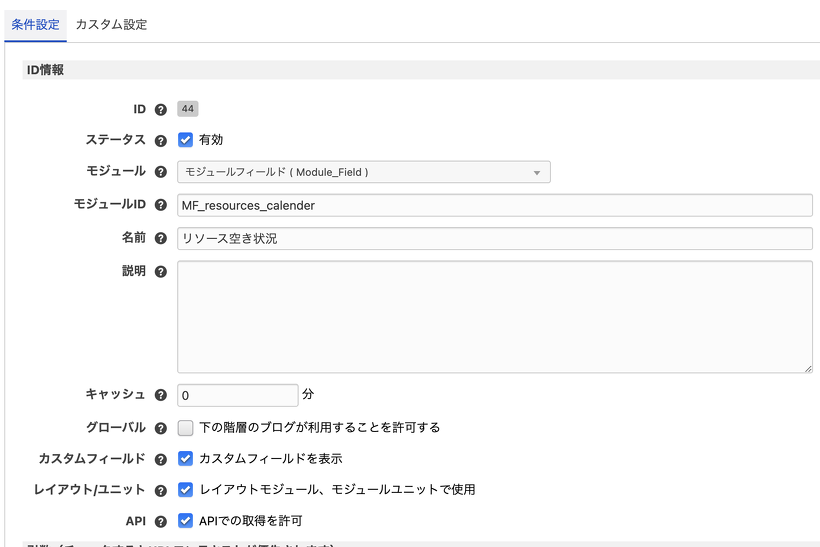Select the 条件設定 tab
The image size is (820, 547).
point(35,24)
